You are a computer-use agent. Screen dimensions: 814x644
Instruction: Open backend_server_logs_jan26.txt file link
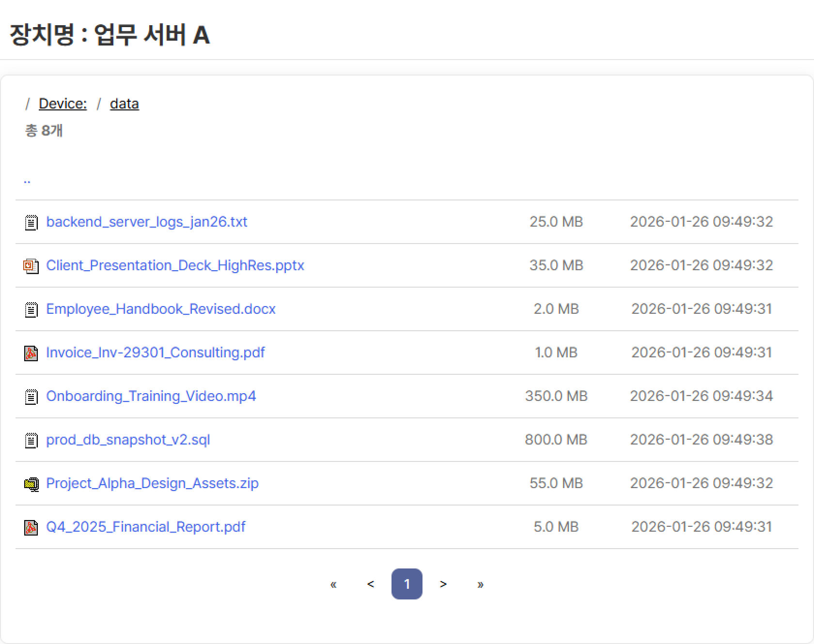146,222
